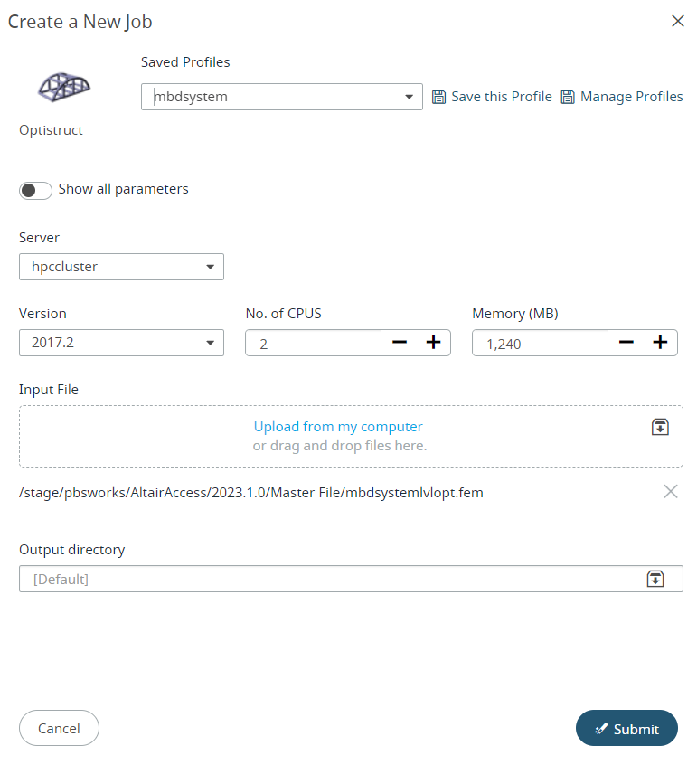697x784 pixels.
Task: Toggle Show all parameters switch
Action: 35,190
